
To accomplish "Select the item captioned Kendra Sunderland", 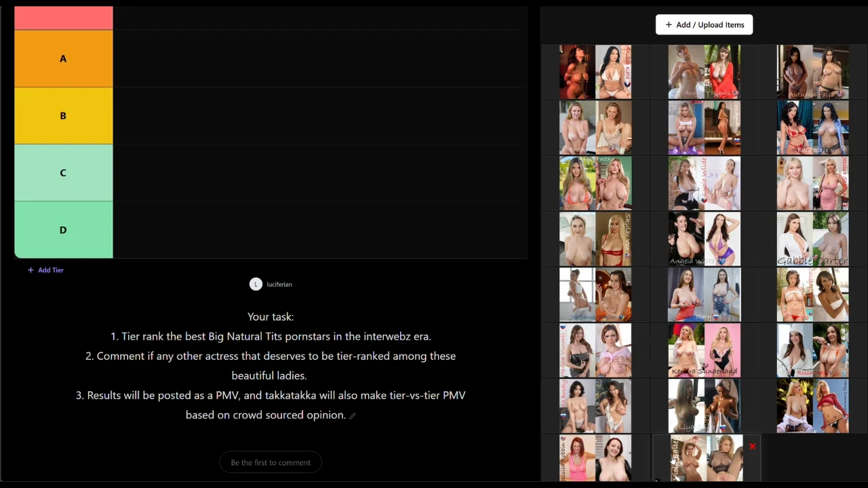I will click(x=704, y=350).
